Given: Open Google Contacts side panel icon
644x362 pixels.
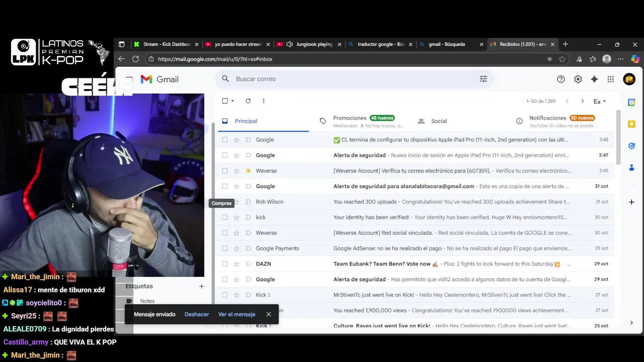Looking at the screenshot, I should (x=631, y=167).
